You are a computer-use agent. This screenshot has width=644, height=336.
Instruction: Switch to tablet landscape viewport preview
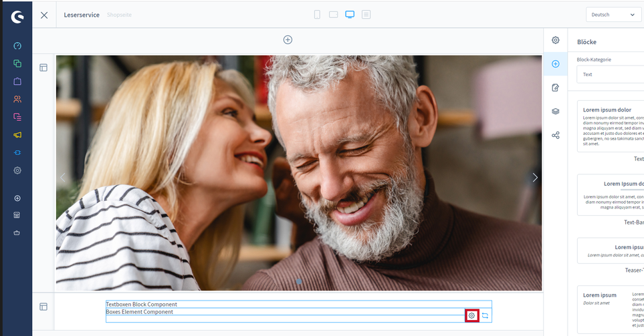coord(333,15)
